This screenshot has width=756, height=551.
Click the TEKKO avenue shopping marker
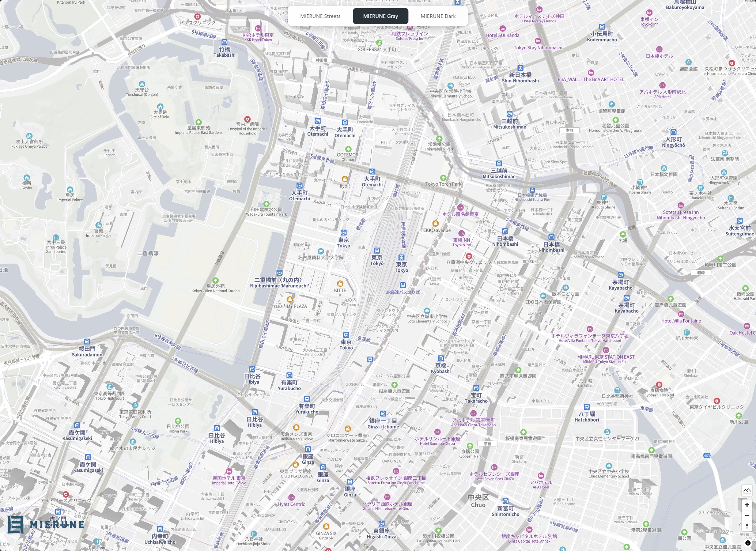click(x=435, y=223)
